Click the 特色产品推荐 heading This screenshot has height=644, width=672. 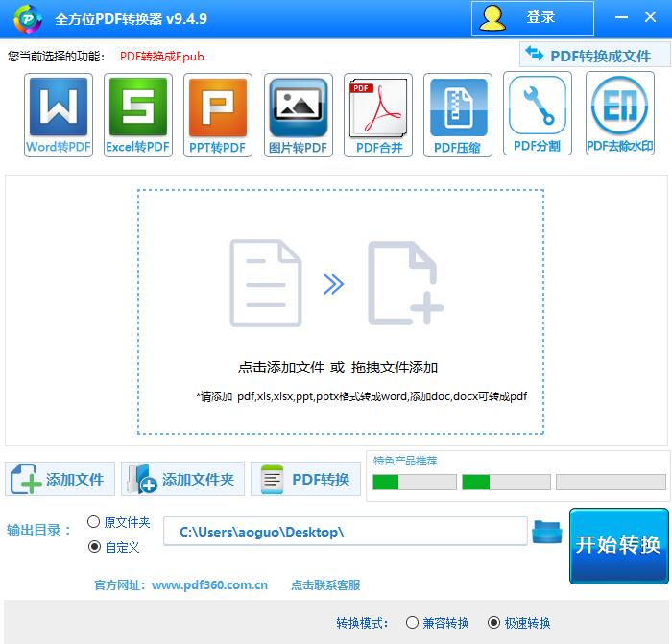[x=405, y=461]
